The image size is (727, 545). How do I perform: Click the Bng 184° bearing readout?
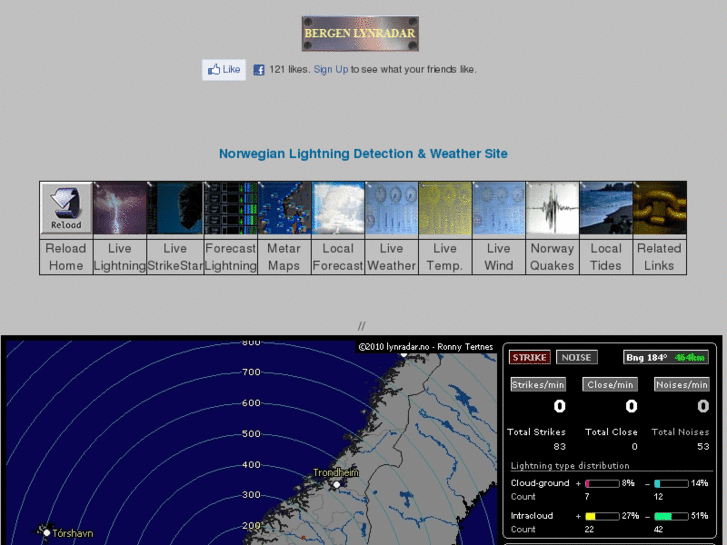click(x=666, y=357)
